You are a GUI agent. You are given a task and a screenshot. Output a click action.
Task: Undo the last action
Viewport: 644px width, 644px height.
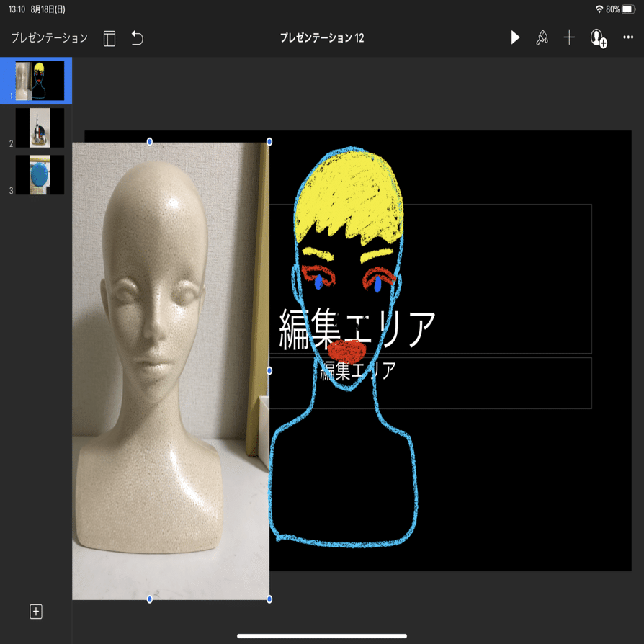tap(136, 38)
